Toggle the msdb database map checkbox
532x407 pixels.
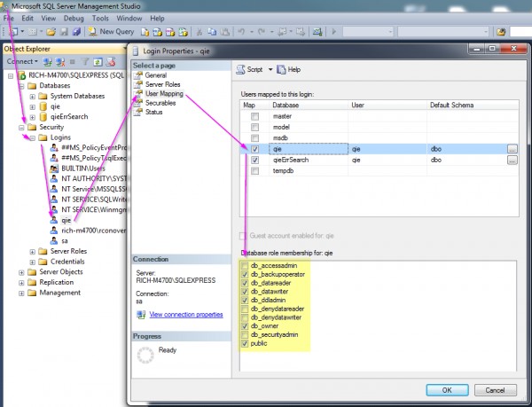click(254, 138)
